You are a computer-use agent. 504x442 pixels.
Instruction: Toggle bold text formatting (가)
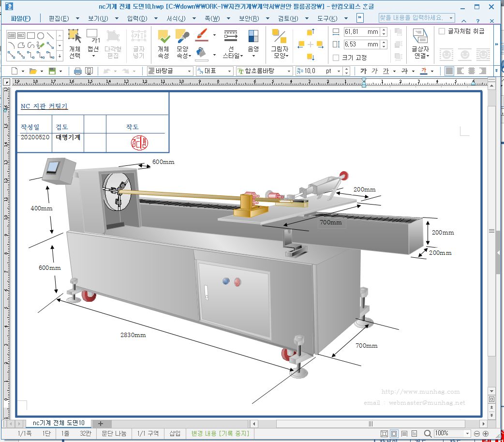[363, 71]
